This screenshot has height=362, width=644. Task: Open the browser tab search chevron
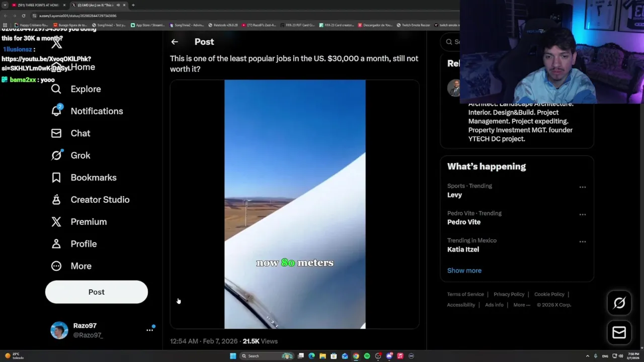tap(5, 5)
